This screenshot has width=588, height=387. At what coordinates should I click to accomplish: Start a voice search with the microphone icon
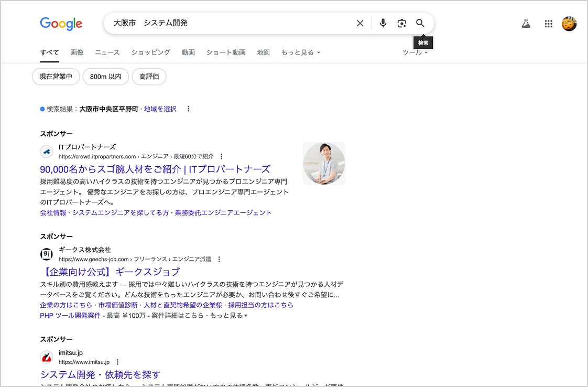pyautogui.click(x=383, y=23)
